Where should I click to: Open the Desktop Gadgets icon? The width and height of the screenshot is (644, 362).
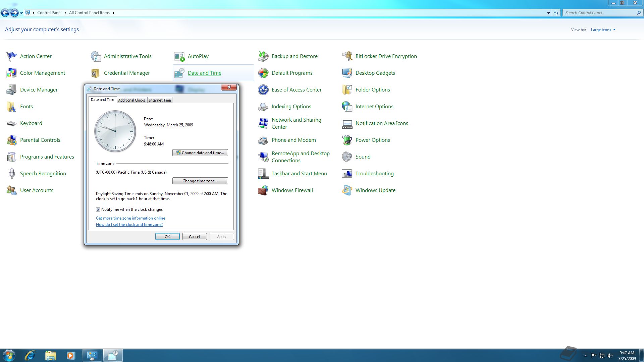pos(347,73)
